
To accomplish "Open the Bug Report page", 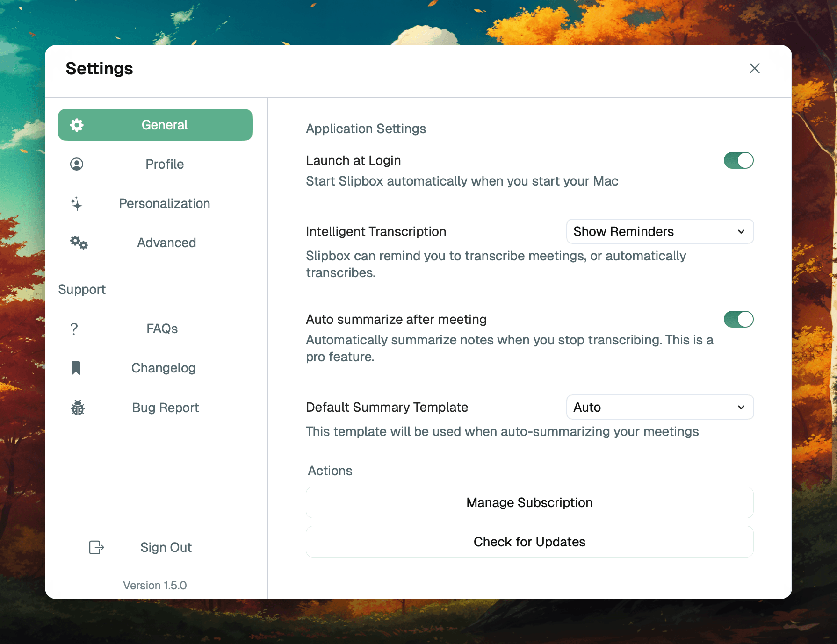I will (155, 408).
